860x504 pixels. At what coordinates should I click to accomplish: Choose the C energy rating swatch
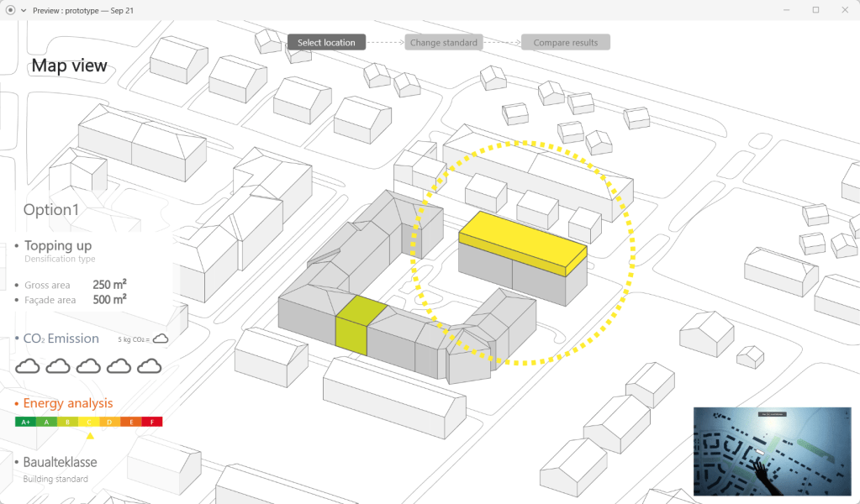click(89, 422)
